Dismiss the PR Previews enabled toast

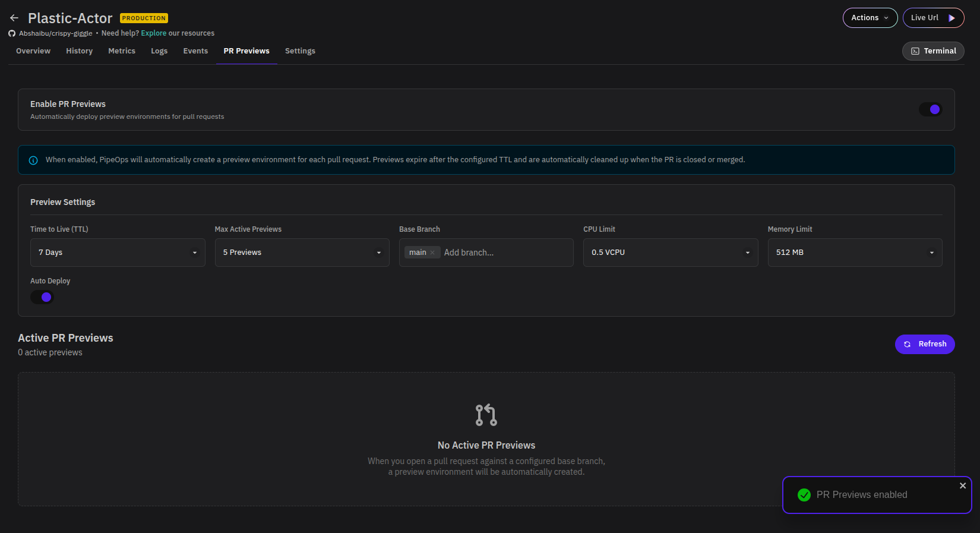963,485
